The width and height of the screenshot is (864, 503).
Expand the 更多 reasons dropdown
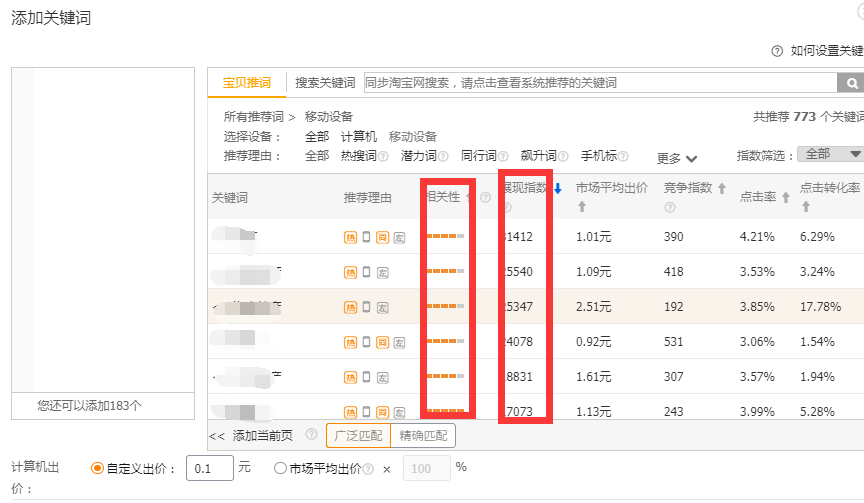pyautogui.click(x=677, y=159)
